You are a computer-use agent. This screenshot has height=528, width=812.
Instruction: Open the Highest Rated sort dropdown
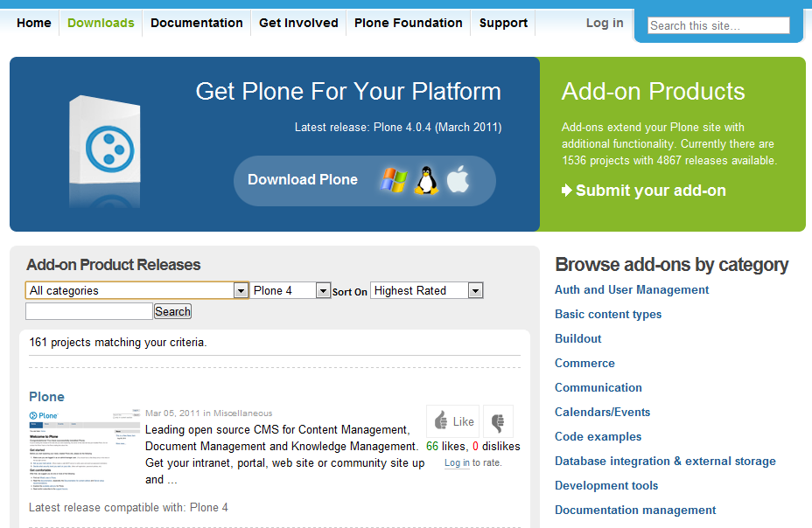pyautogui.click(x=427, y=290)
